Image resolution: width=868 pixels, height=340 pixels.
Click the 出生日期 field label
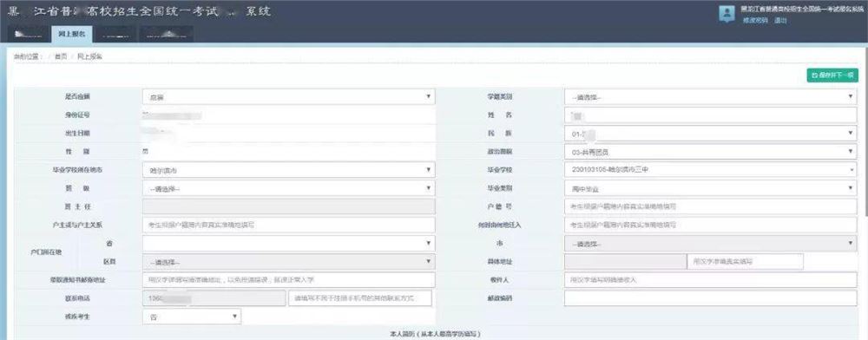coord(77,134)
